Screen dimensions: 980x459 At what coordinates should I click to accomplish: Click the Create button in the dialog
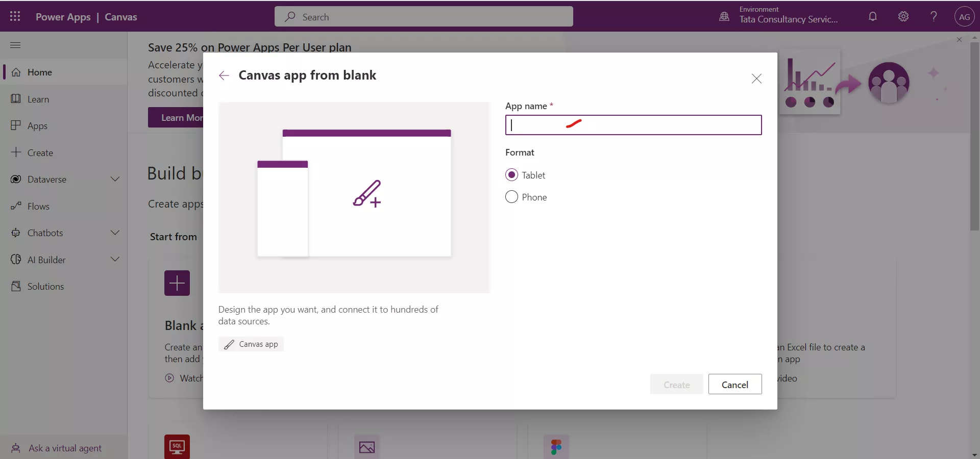(676, 385)
